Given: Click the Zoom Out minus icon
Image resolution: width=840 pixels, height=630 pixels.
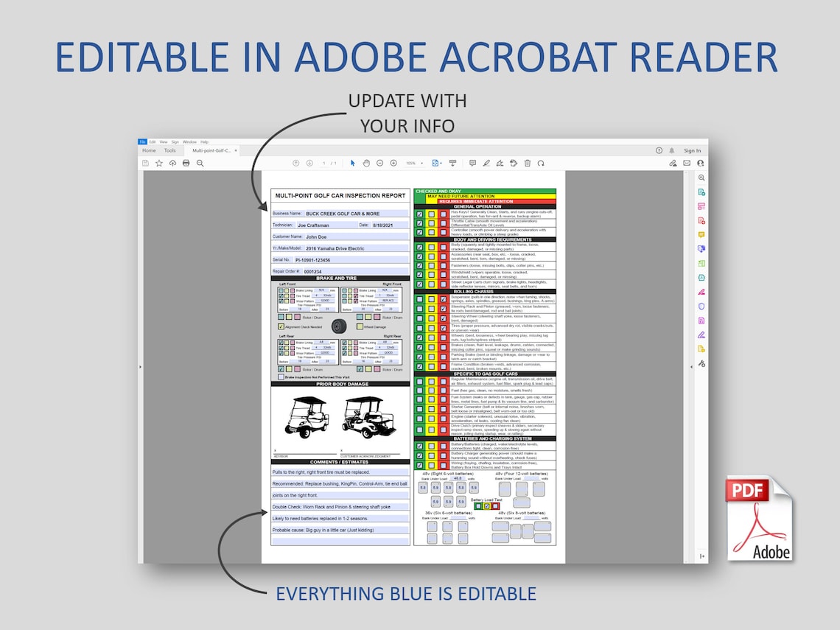Looking at the screenshot, I should [379, 164].
